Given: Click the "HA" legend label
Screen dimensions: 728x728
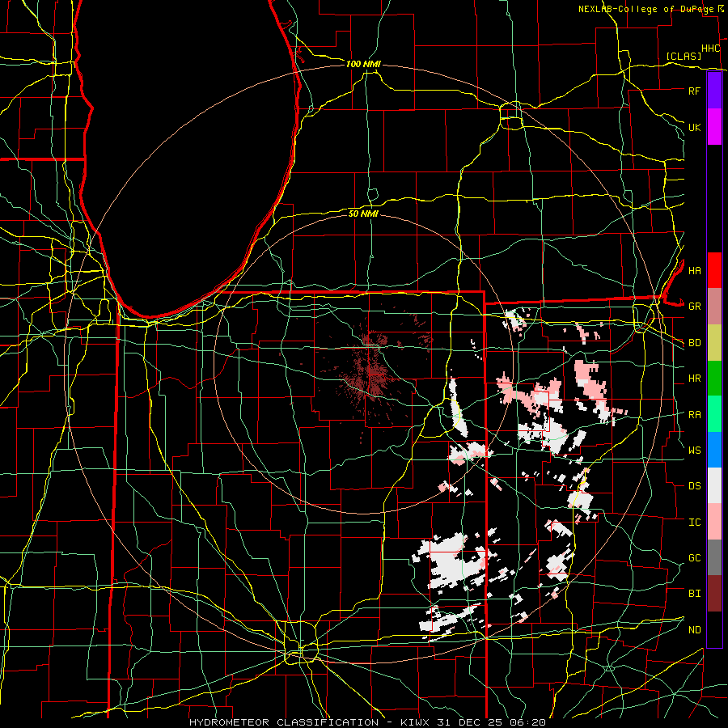Looking at the screenshot, I should click(694, 271).
